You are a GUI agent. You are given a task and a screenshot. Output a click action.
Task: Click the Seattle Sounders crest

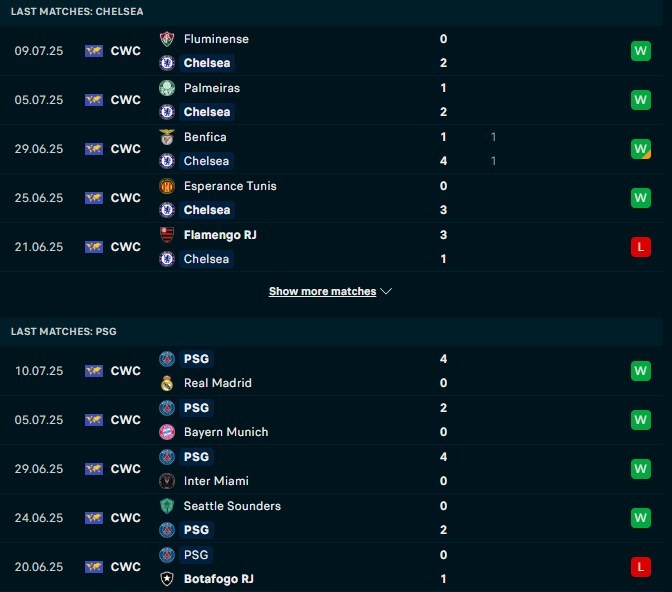tap(167, 506)
